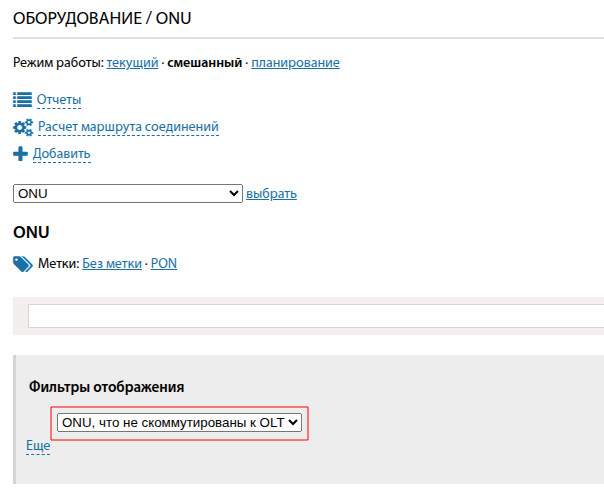The image size is (604, 501).
Task: Click the bold ONU section heading
Action: tap(31, 232)
